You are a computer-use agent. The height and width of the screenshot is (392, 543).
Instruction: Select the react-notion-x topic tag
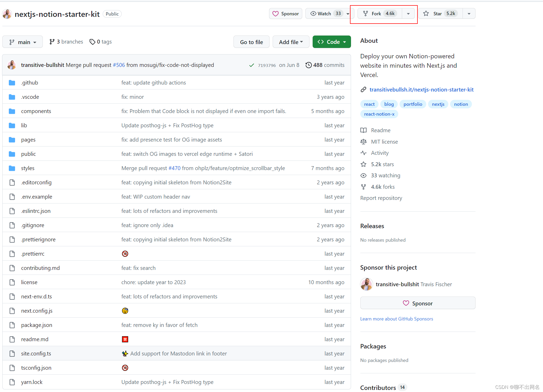(379, 114)
